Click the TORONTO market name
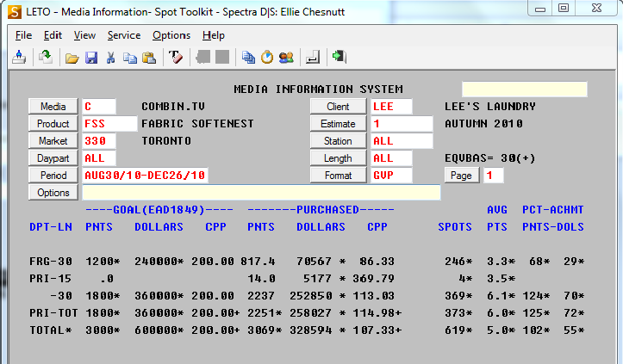The width and height of the screenshot is (623, 364). [166, 141]
